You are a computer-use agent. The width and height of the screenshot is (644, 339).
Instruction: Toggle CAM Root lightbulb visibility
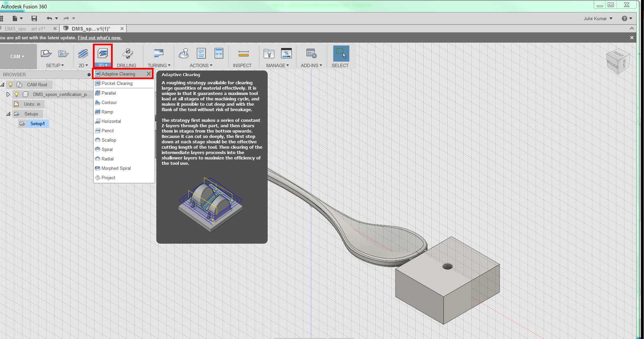point(10,85)
